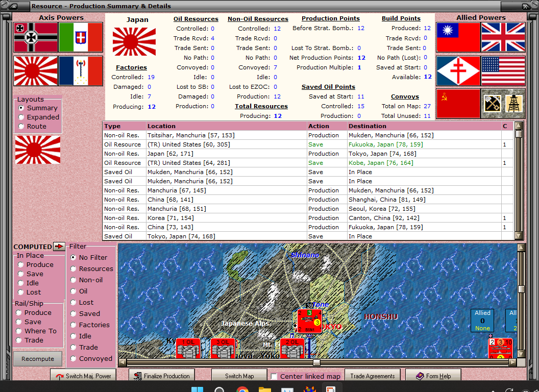Click the Tokyo naval unit counter on map
Viewport: 539px width, 392px height.
[309, 321]
